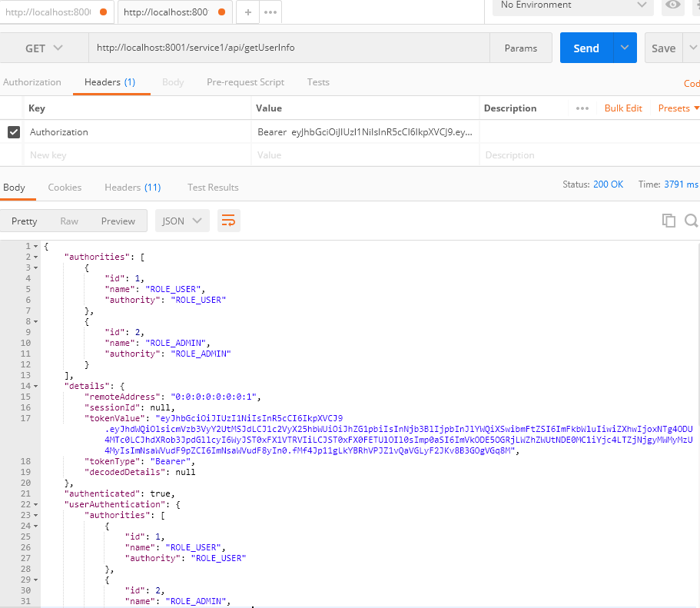Click the 3791 ms response time

click(681, 184)
